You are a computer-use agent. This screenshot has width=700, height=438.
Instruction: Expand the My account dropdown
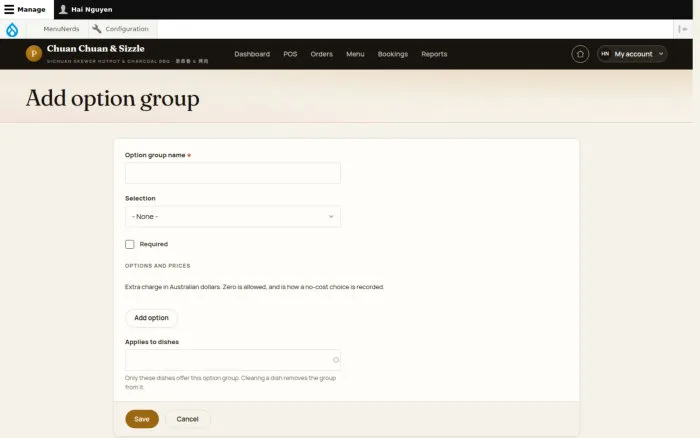pyautogui.click(x=632, y=54)
